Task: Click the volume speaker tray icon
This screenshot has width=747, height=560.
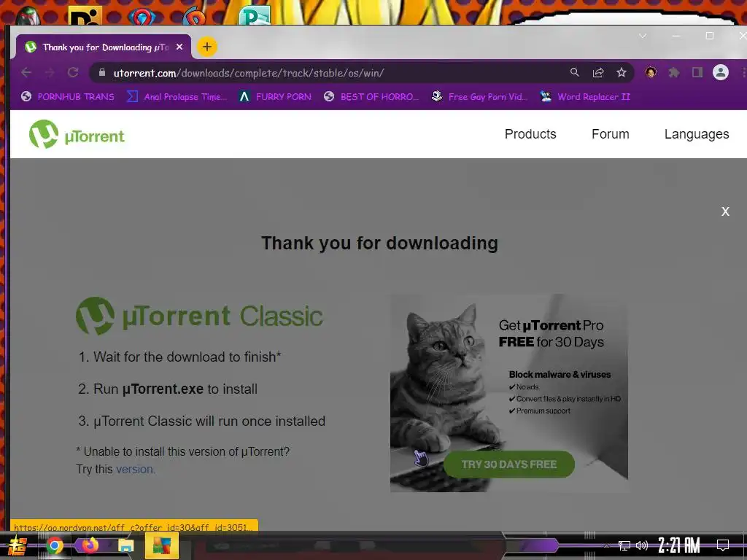Action: pos(642,545)
